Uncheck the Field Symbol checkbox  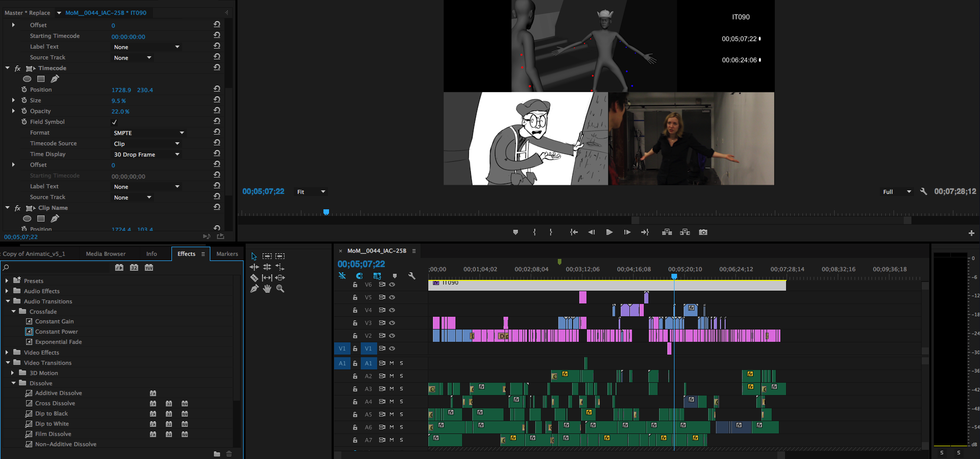coord(114,122)
